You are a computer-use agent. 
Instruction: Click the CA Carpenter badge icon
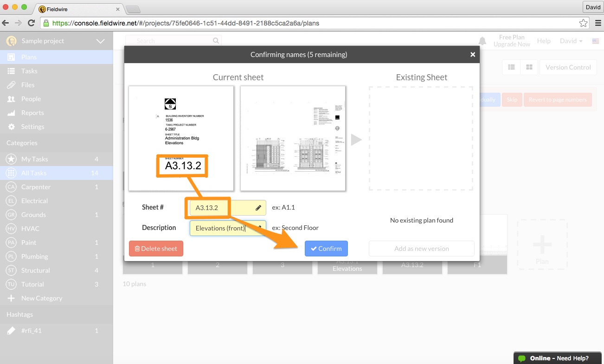coord(11,187)
